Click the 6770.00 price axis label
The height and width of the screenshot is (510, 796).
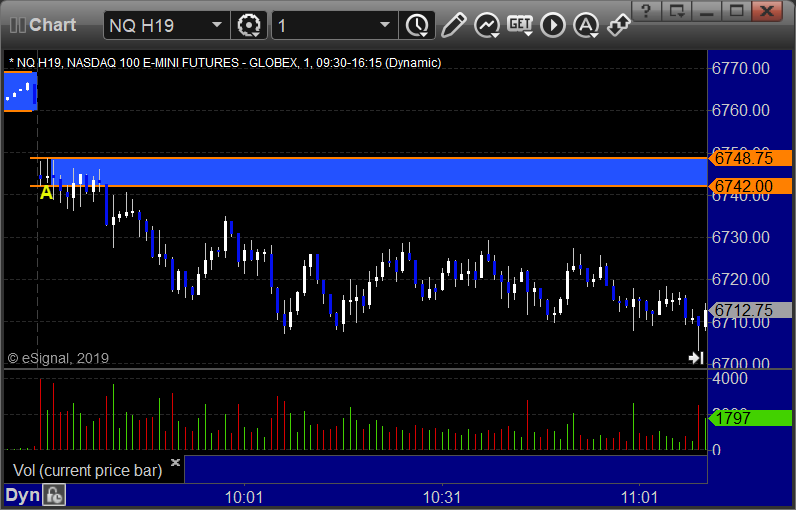pos(741,69)
